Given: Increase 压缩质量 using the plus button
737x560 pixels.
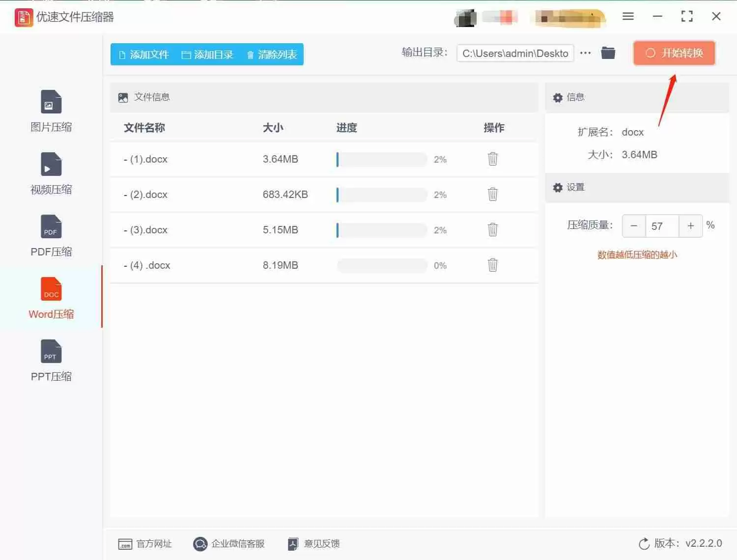Looking at the screenshot, I should 690,226.
